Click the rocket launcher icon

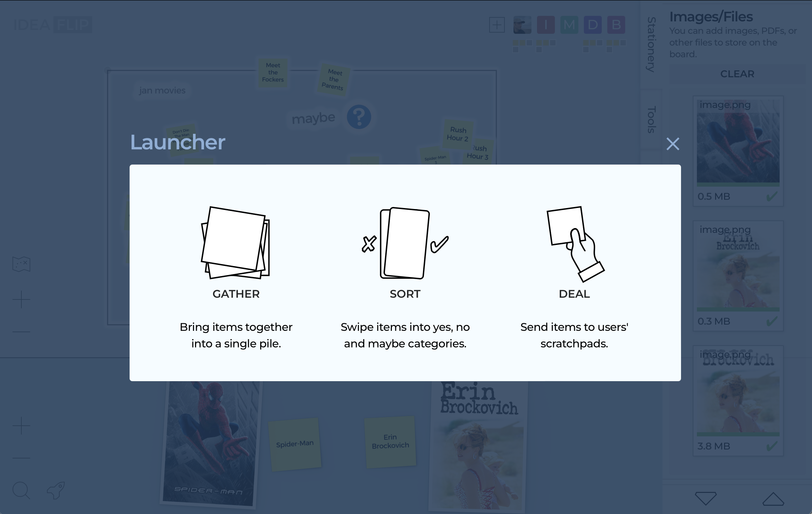point(56,490)
